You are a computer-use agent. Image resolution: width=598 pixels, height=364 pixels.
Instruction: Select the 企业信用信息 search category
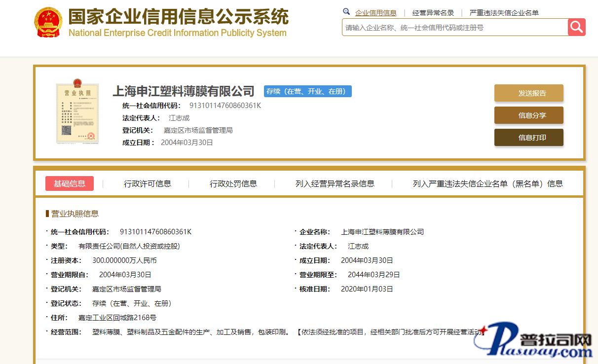[375, 13]
